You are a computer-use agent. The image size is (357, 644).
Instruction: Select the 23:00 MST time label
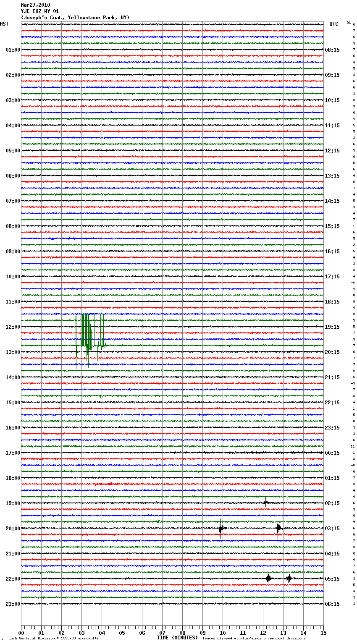[13, 604]
